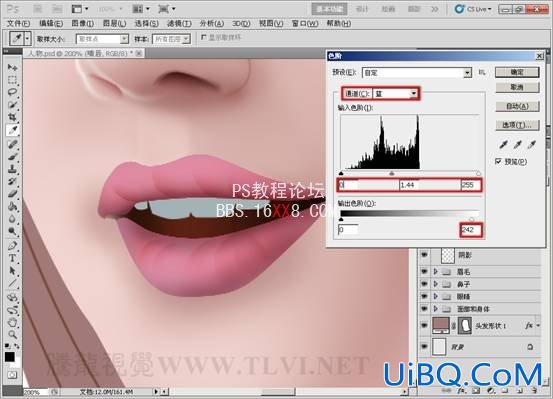Open the CS Live button
This screenshot has width=553, height=399.
(473, 9)
